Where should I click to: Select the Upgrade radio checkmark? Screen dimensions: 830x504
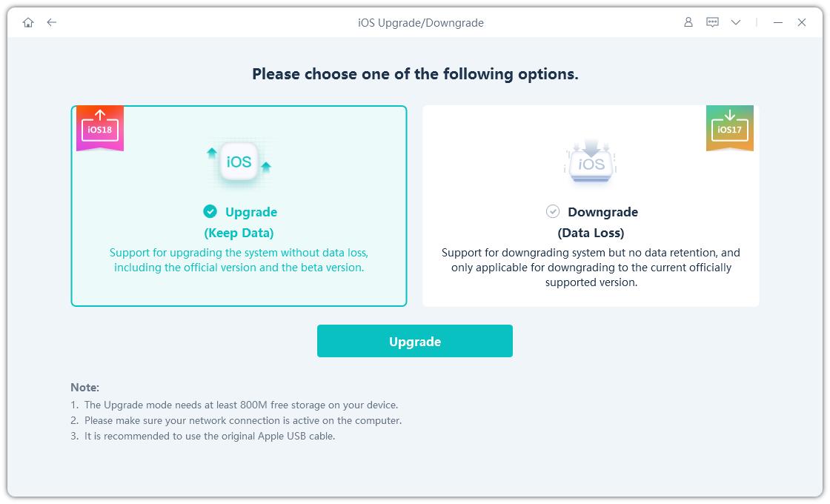click(x=210, y=212)
